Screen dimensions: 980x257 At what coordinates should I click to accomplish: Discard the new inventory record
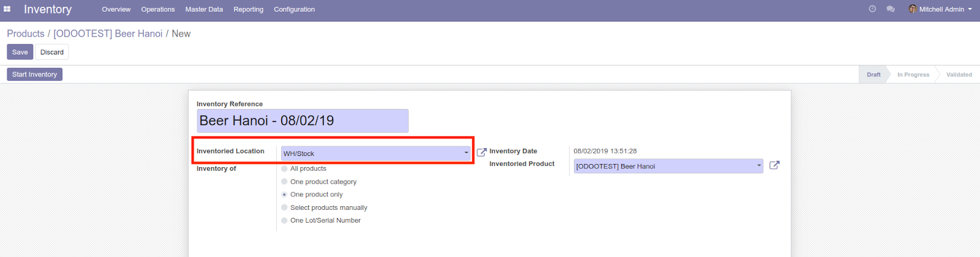pyautogui.click(x=52, y=52)
